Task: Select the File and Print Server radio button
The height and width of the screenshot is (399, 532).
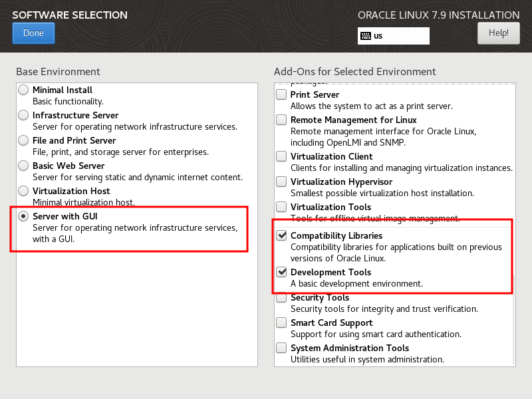Action: click(x=23, y=140)
